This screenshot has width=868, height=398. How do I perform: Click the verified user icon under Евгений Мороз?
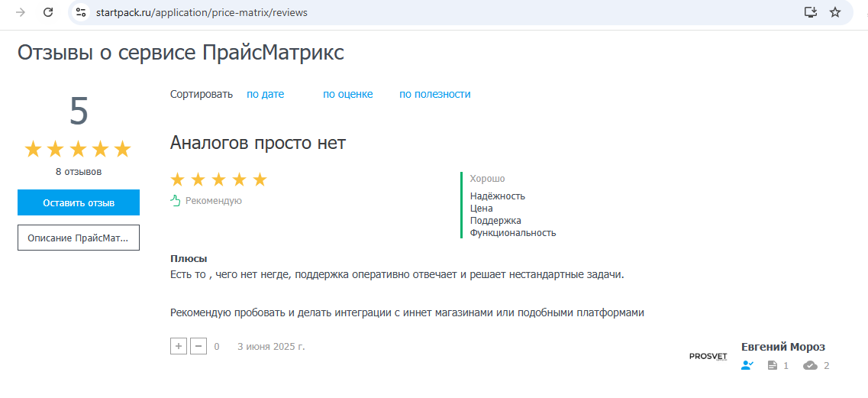(747, 366)
